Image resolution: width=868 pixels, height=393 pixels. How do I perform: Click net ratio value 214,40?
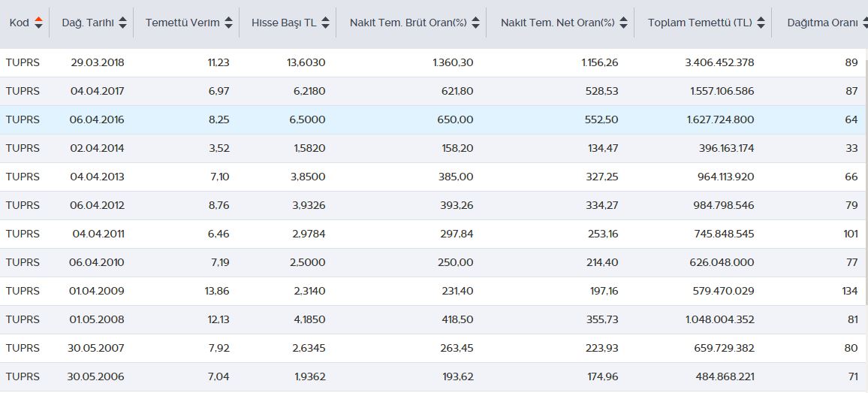pos(603,263)
